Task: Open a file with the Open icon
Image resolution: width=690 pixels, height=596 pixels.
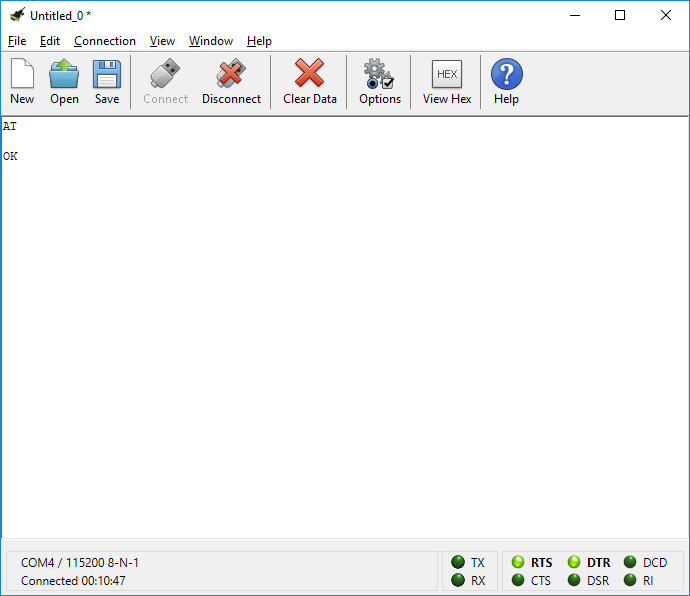Action: point(64,74)
